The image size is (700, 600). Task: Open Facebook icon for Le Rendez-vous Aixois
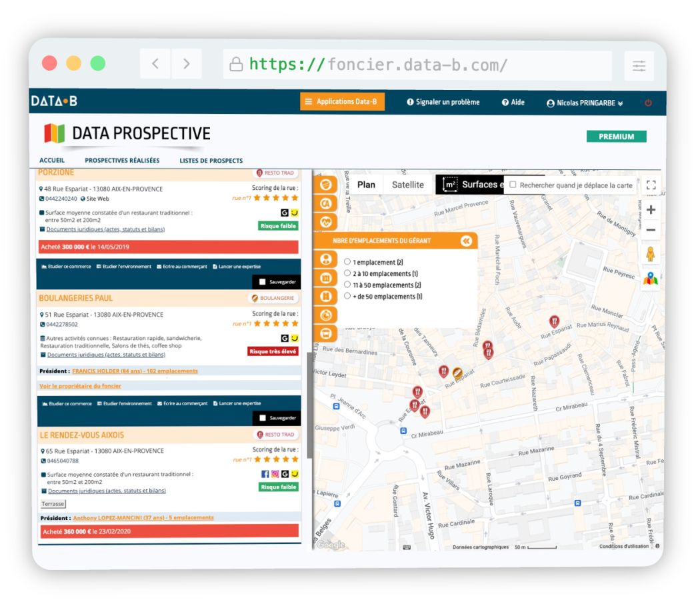pos(265,473)
